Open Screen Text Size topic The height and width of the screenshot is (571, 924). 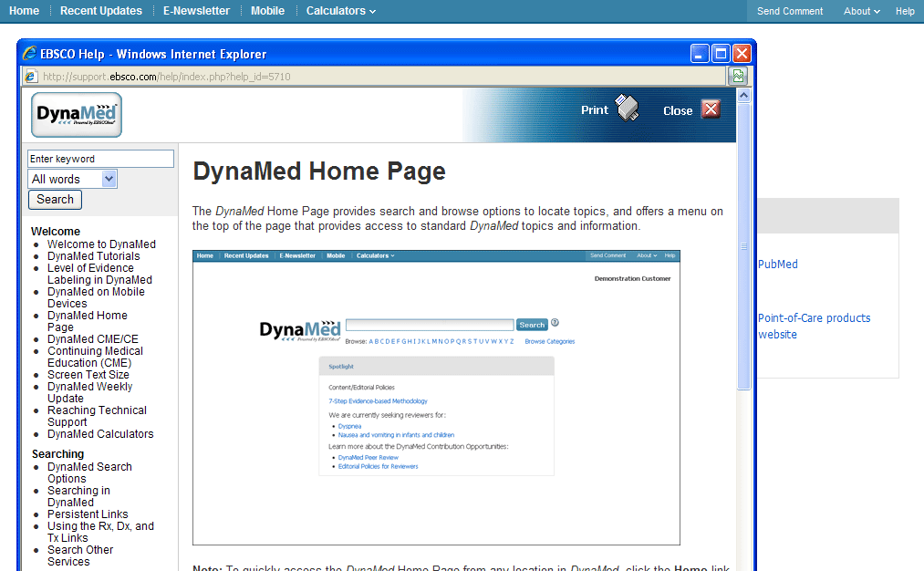[x=88, y=375]
